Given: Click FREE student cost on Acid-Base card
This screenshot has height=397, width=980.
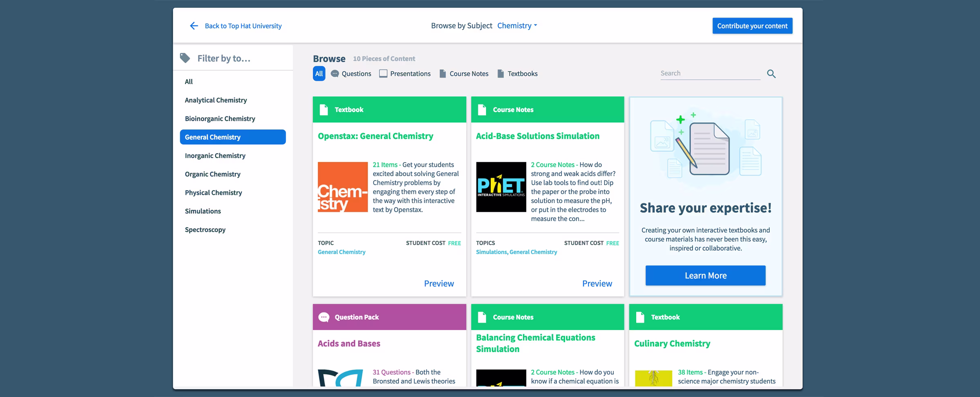Looking at the screenshot, I should point(612,243).
